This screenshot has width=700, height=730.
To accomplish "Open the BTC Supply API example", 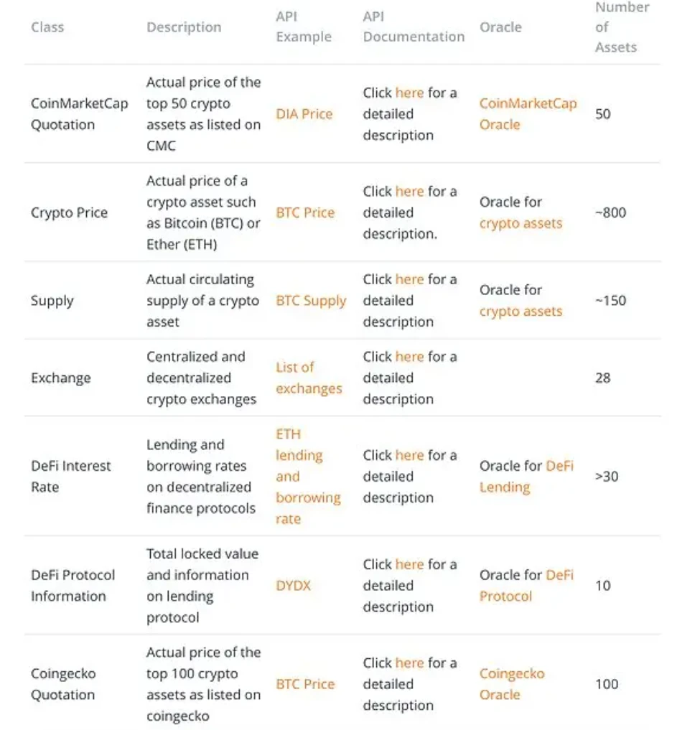I will [x=311, y=301].
